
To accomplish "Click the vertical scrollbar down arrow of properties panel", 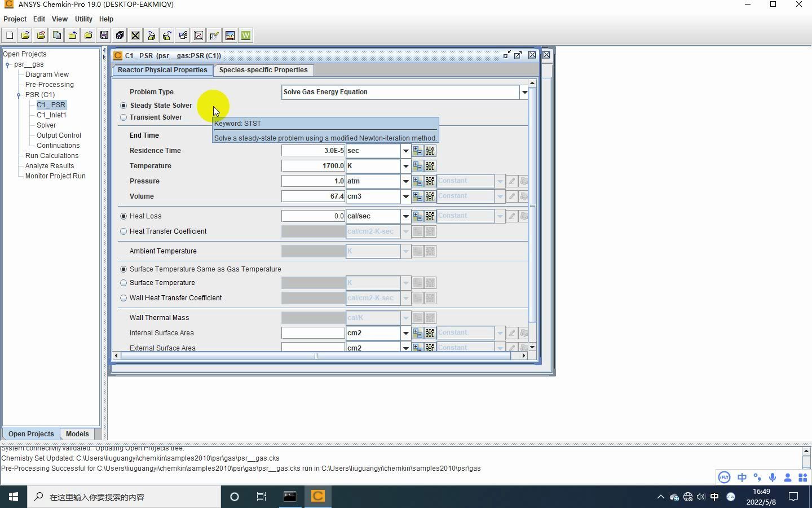I will [x=532, y=347].
